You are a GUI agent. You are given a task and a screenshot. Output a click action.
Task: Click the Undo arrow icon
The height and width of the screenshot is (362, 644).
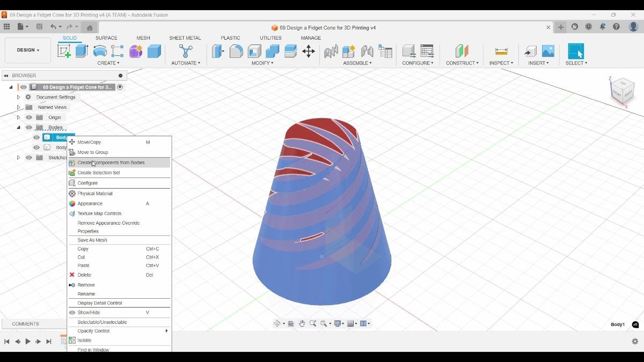tap(53, 27)
